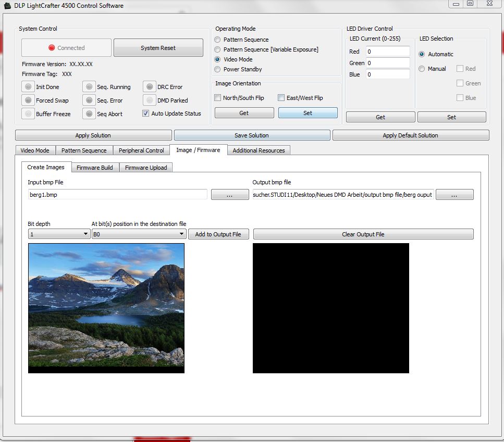Toggle Auto Update Status checkbox
Viewport: 504px width, 442px height.
(x=145, y=113)
